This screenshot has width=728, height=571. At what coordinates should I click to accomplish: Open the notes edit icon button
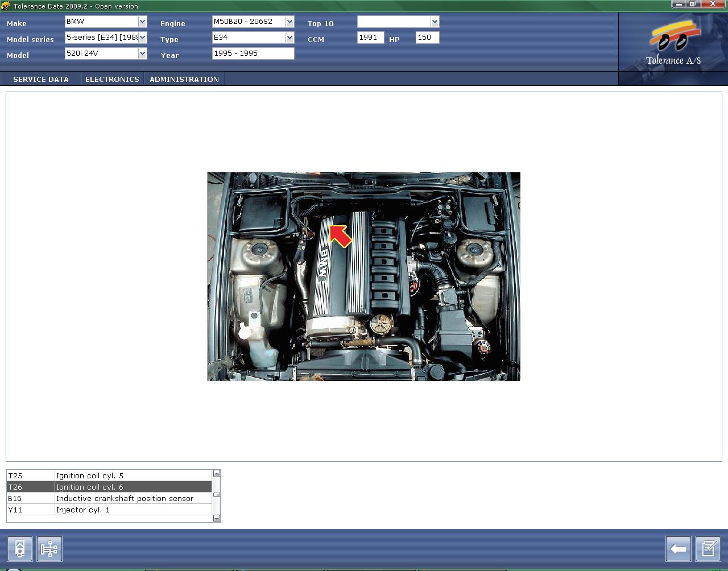[708, 549]
